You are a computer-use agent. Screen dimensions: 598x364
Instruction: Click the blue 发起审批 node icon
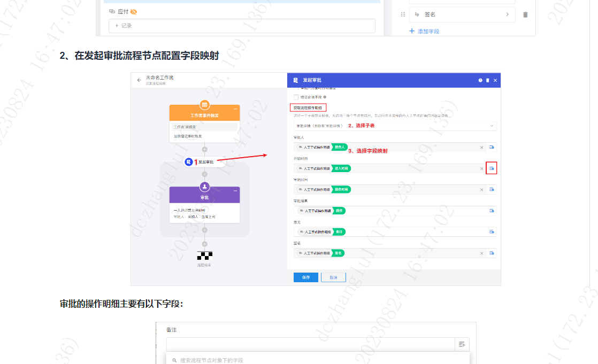coord(188,162)
